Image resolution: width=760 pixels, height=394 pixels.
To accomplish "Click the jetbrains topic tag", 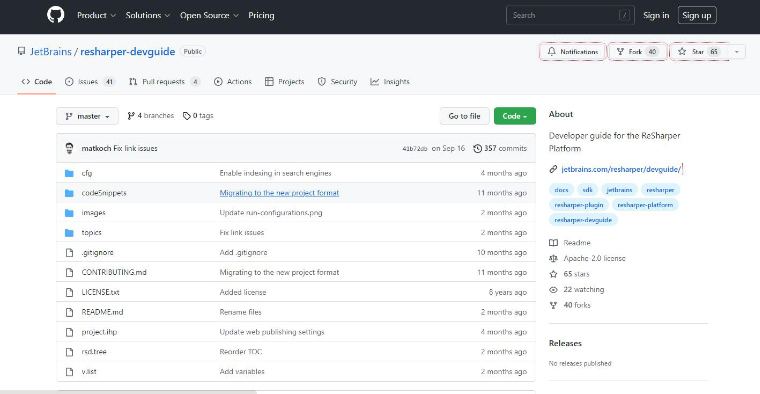I will click(x=619, y=190).
